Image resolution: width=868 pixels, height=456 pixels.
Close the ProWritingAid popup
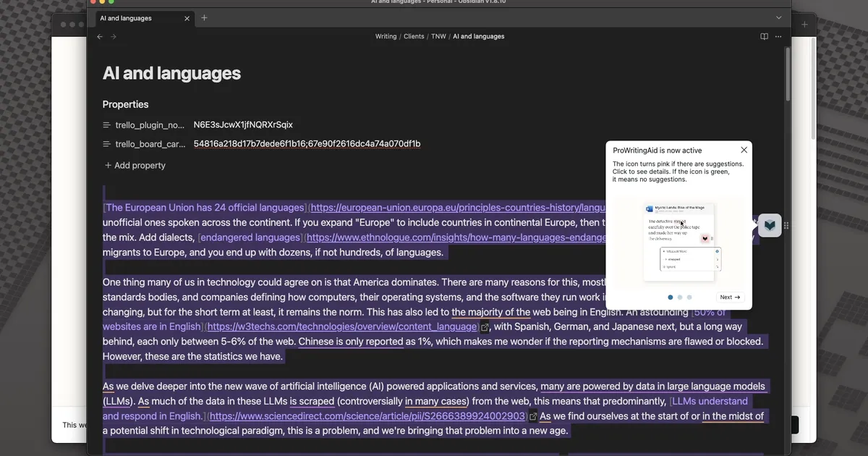(x=744, y=150)
